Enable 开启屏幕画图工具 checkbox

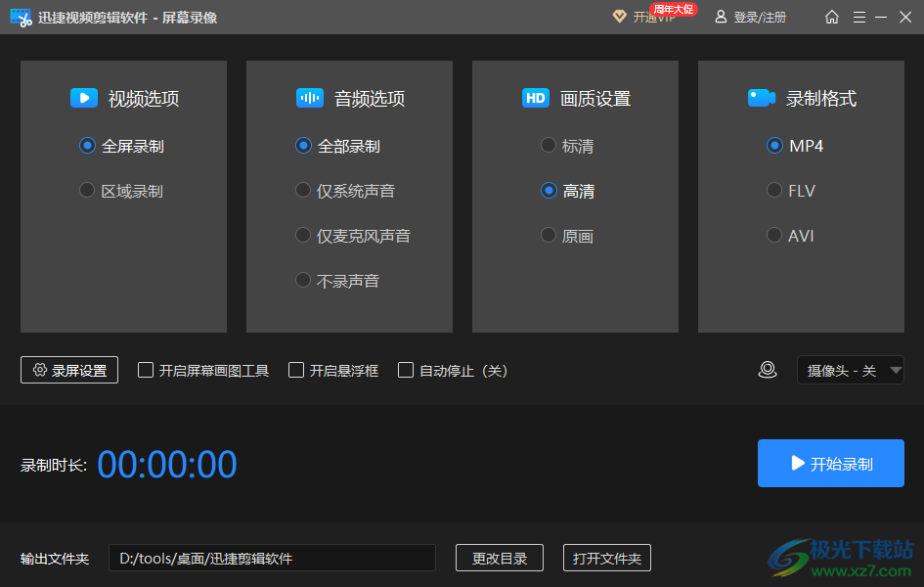146,370
